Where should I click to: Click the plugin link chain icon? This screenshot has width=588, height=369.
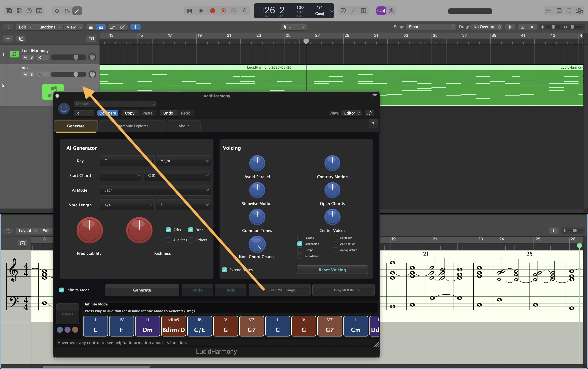[x=369, y=113]
